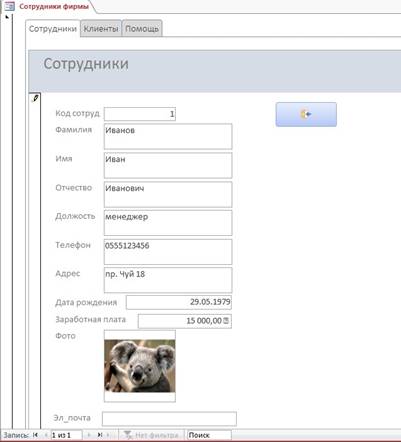Image resolution: width=401 pixels, height=442 pixels.
Task: Jump to last record arrow
Action: pyautogui.click(x=100, y=435)
